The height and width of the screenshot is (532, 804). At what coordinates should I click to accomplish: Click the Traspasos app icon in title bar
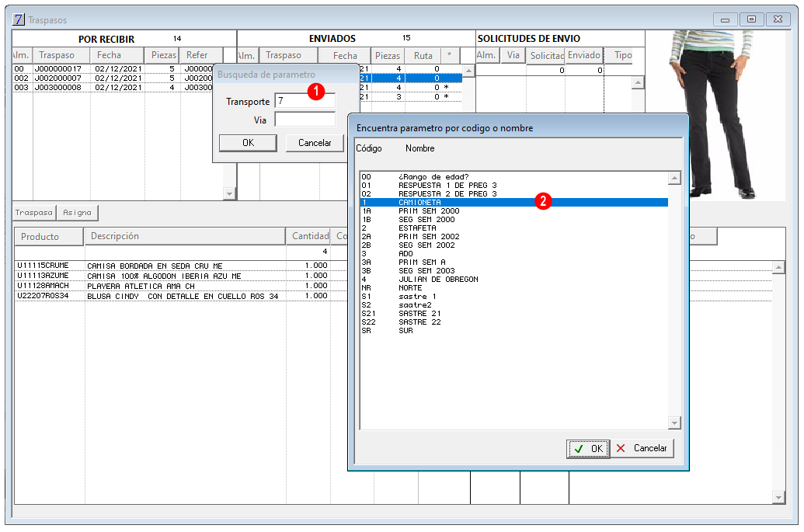19,19
